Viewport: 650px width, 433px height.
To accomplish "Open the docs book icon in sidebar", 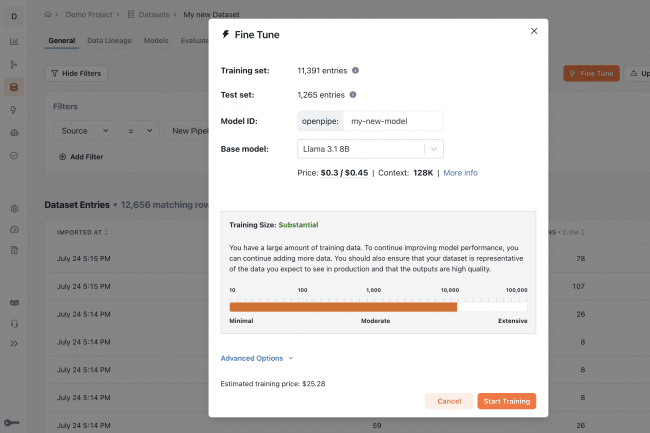I will coord(14,303).
